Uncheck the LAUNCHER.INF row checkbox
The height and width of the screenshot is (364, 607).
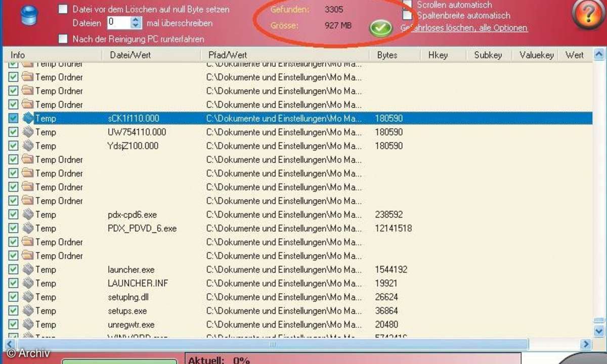point(13,283)
